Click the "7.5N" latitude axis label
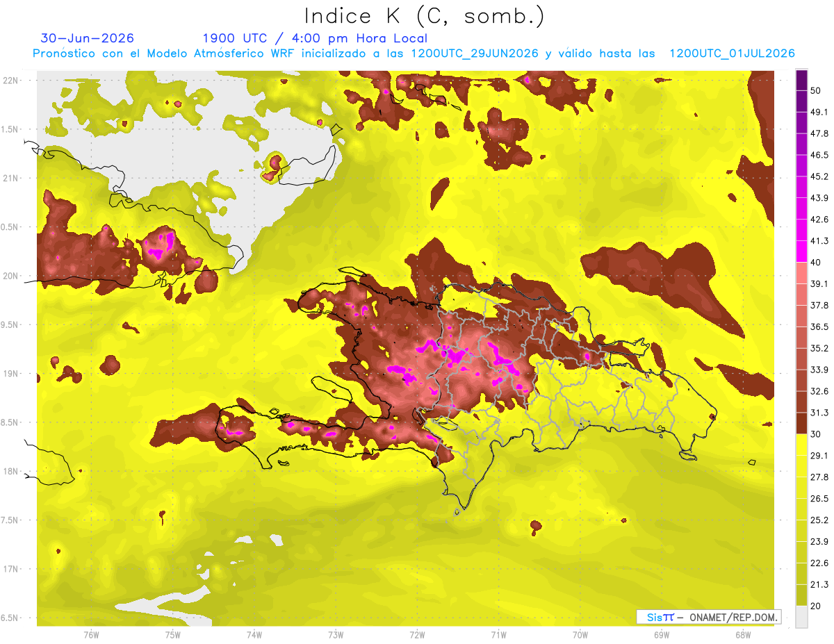The width and height of the screenshot is (834, 644). [x=10, y=520]
